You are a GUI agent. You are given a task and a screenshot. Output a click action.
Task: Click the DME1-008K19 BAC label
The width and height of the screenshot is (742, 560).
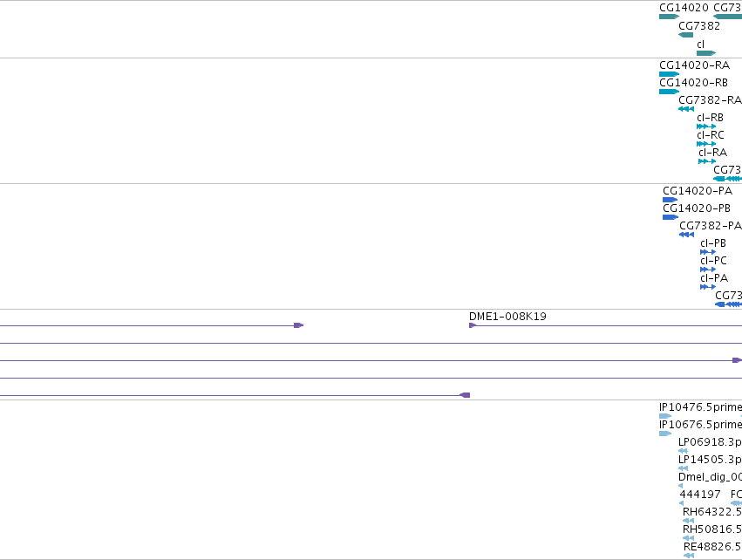coord(507,317)
